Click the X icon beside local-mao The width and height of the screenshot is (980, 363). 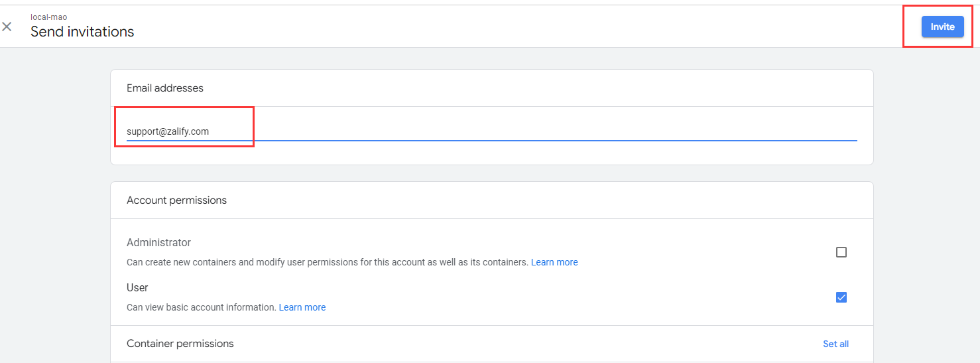[7, 27]
